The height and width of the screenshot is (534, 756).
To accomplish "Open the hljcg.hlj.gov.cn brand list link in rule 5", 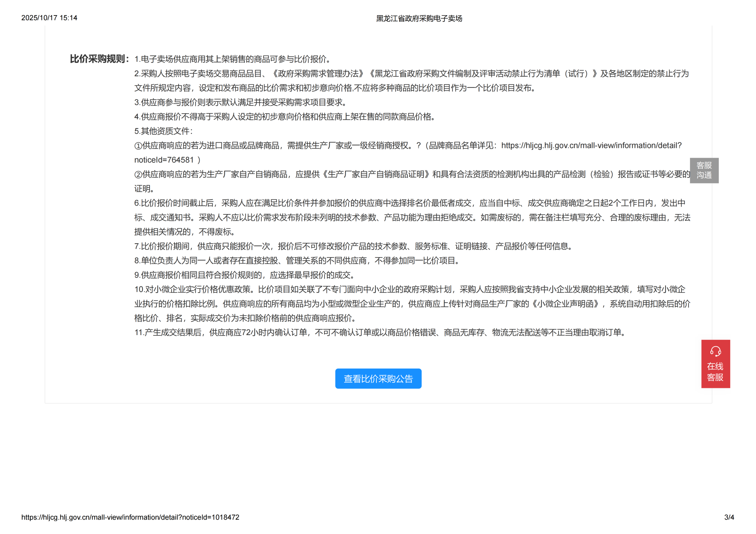I will coord(591,145).
